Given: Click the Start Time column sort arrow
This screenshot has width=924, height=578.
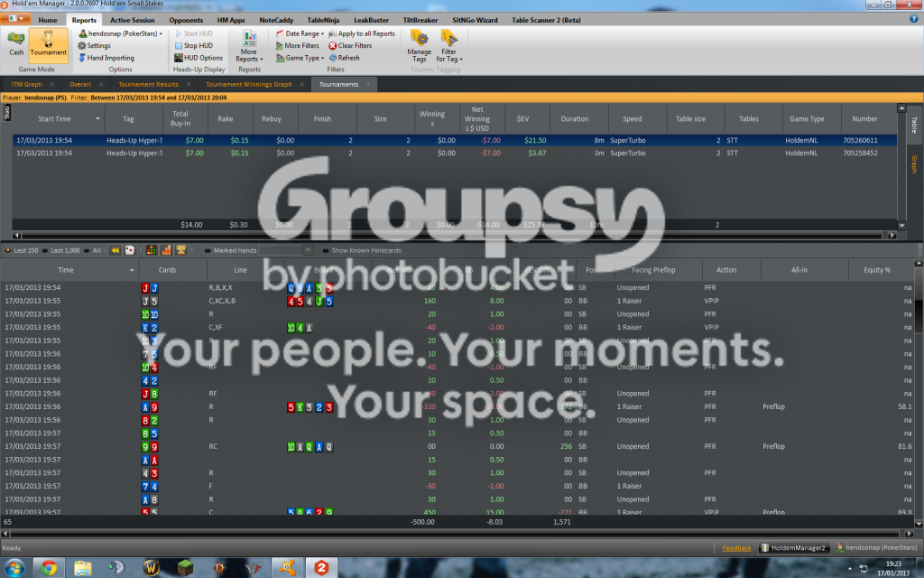Looking at the screenshot, I should (x=97, y=118).
